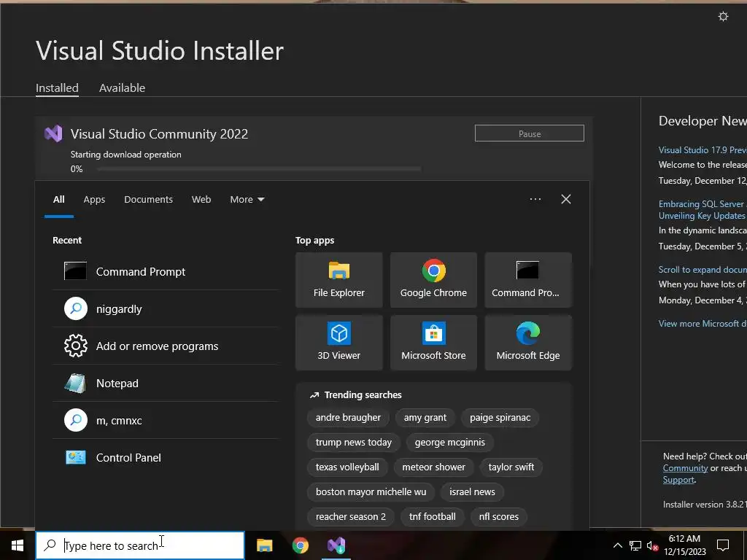
Task: Search trending 'boston mayor michelle wu'
Action: point(371,492)
